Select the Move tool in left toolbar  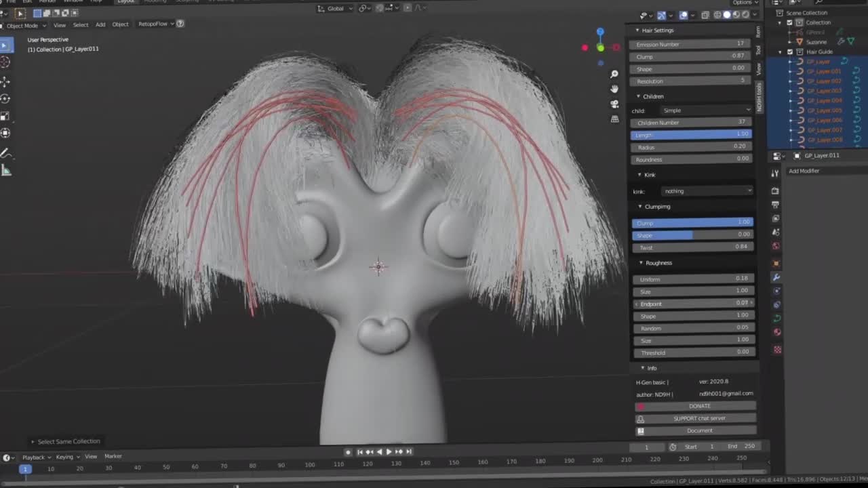(x=5, y=81)
